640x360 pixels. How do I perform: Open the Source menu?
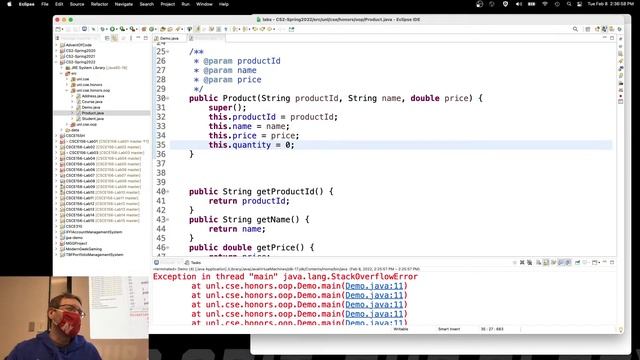[77, 4]
